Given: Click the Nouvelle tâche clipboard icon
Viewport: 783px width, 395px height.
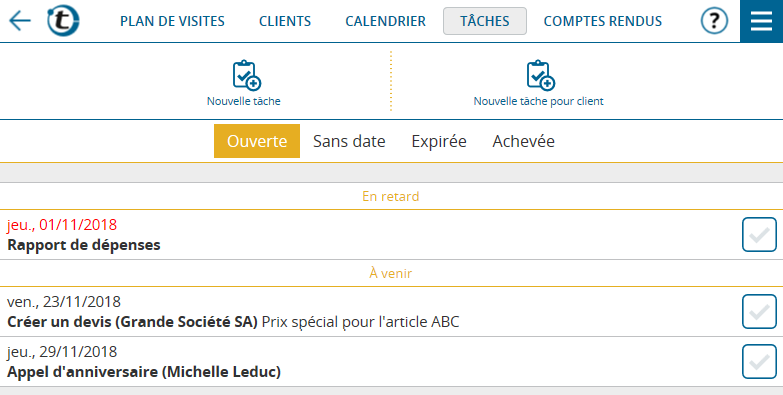Looking at the screenshot, I should pos(247,75).
